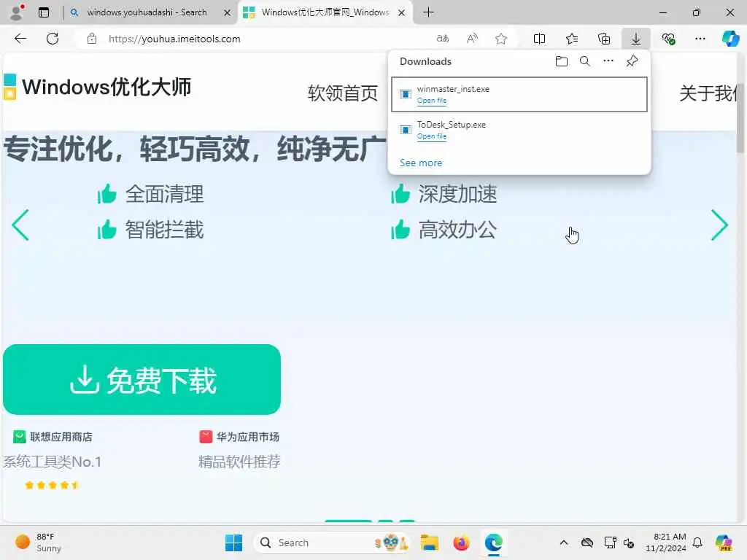Open Edge Settings and more menu
The image size is (747, 560).
click(700, 39)
